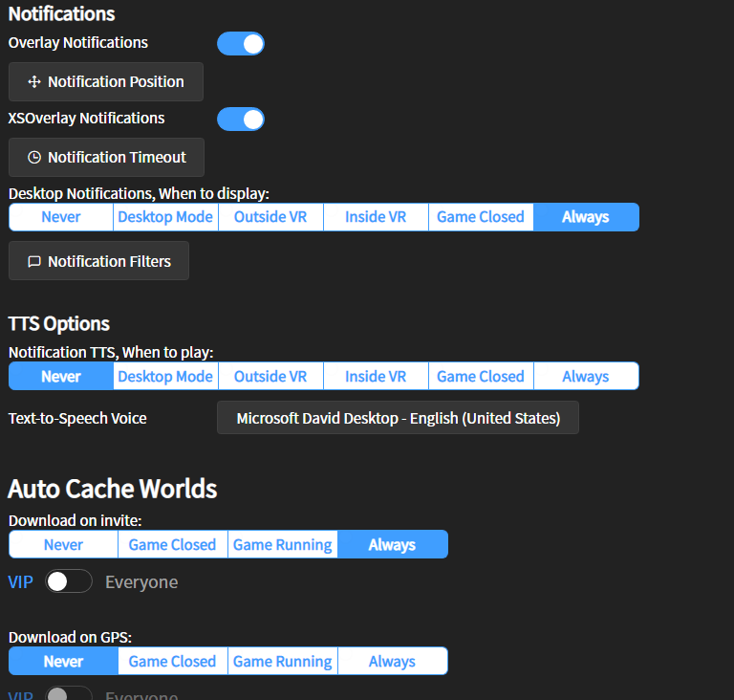This screenshot has width=734, height=700.
Task: Click the TTS Options heading
Action: coord(59,324)
